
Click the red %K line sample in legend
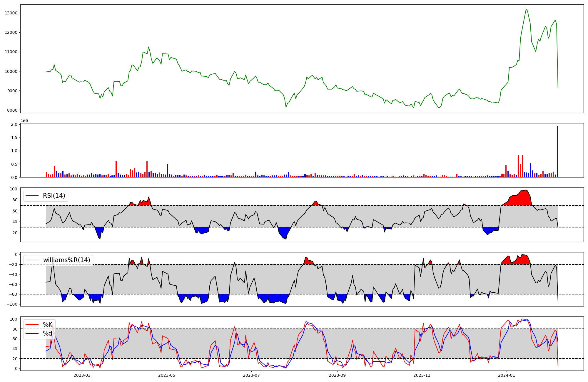pyautogui.click(x=32, y=325)
